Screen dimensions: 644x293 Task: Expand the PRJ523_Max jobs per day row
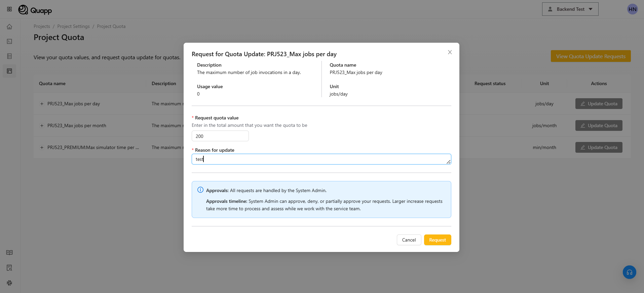coord(42,104)
